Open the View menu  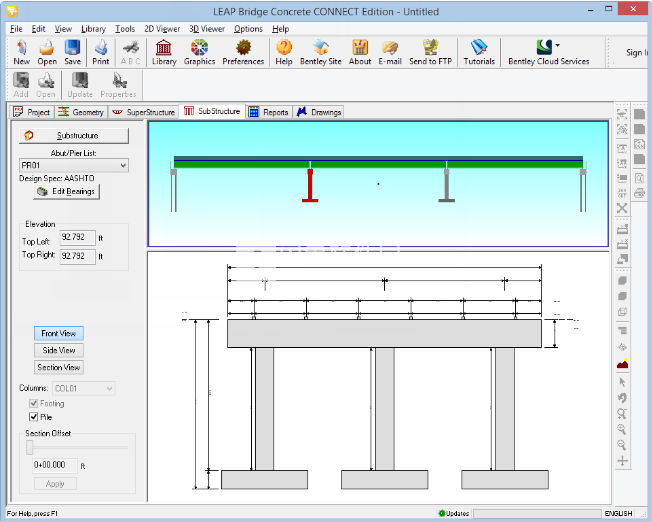point(63,29)
